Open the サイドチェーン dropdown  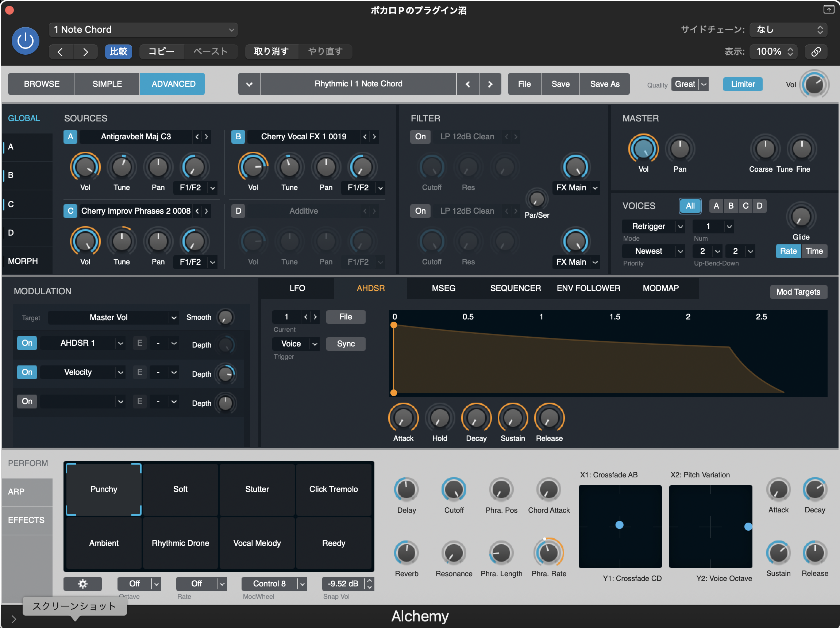[x=788, y=30]
